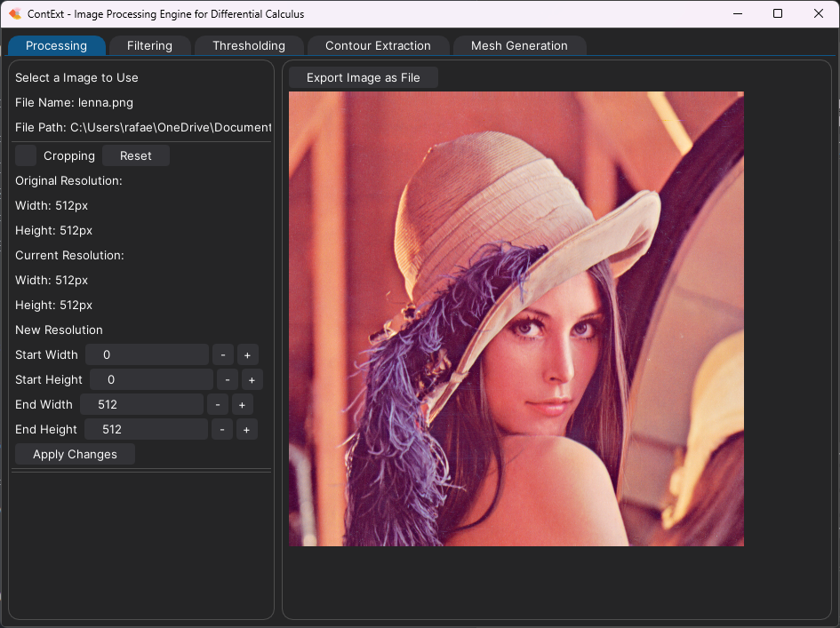840x628 pixels.
Task: Click 'File Name: lenna.png' text
Action: tap(74, 103)
